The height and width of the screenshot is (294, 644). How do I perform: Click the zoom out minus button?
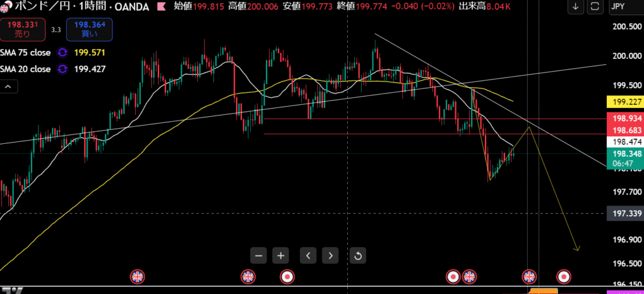click(x=258, y=255)
